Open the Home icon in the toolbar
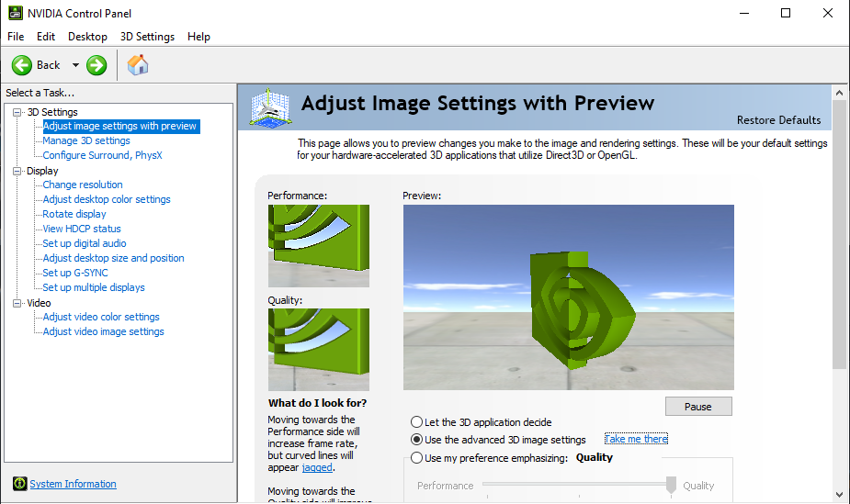 pyautogui.click(x=138, y=65)
